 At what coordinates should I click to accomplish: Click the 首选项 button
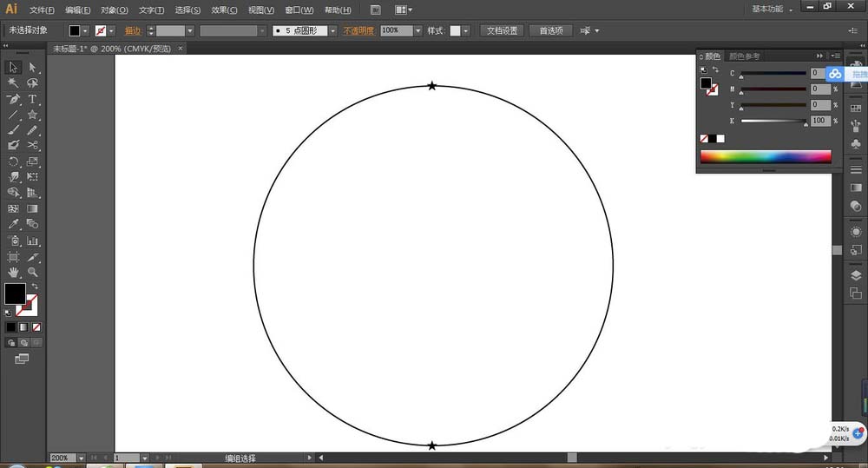[551, 31]
